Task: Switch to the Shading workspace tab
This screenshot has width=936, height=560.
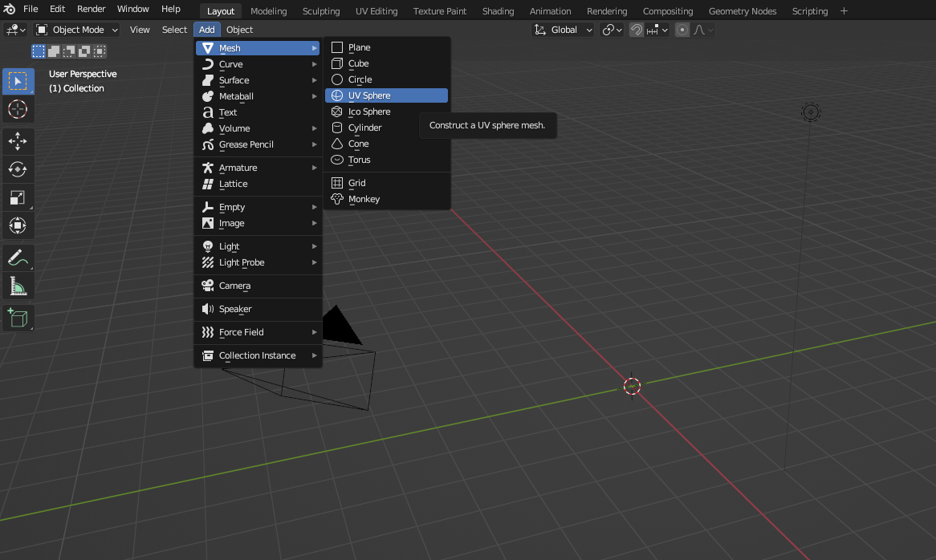Action: (x=498, y=11)
